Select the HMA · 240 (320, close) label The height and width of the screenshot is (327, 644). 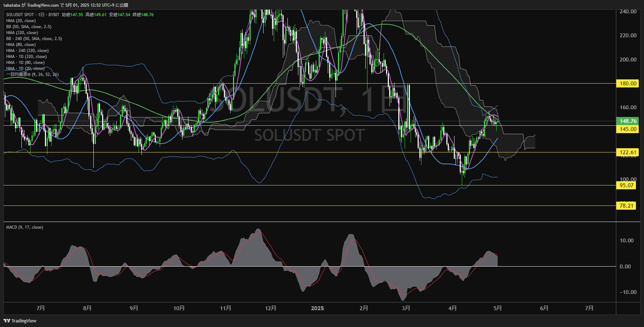tap(27, 51)
